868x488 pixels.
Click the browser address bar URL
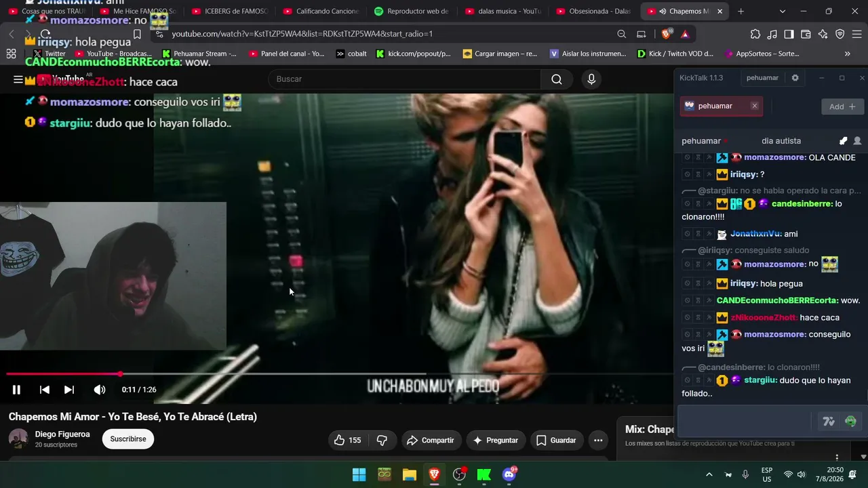[x=302, y=34]
